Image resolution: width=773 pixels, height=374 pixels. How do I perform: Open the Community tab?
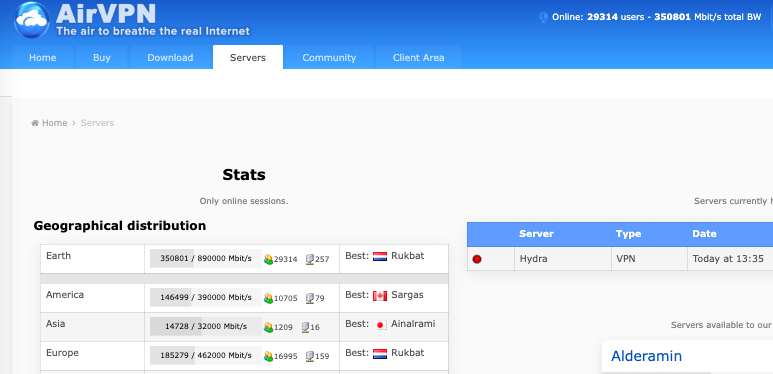(x=329, y=57)
